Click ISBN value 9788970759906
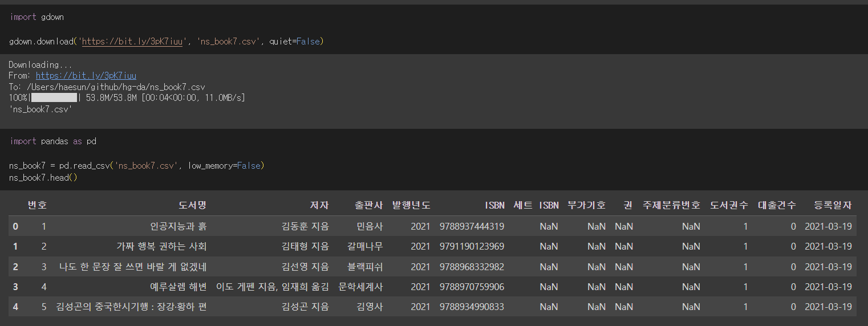This screenshot has width=868, height=326. [x=472, y=287]
